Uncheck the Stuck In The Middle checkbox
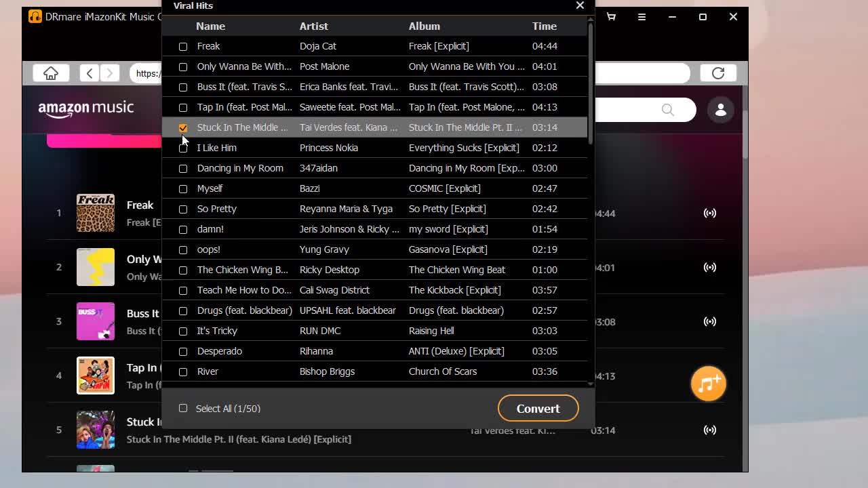 (183, 127)
